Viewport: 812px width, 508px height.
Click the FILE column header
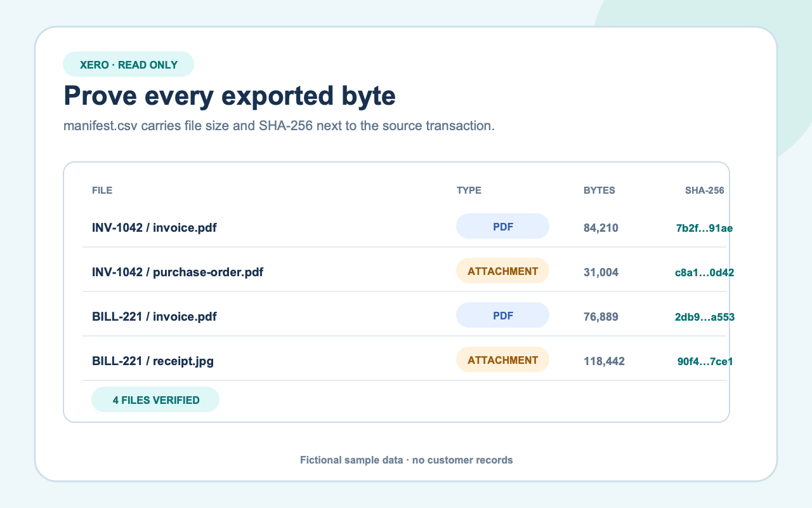[x=102, y=190]
